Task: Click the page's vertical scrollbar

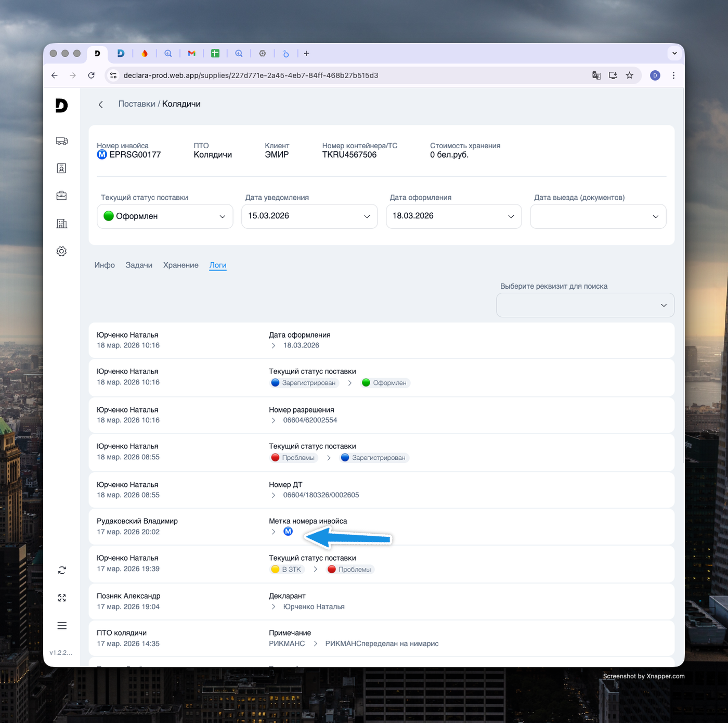Action: click(683, 276)
